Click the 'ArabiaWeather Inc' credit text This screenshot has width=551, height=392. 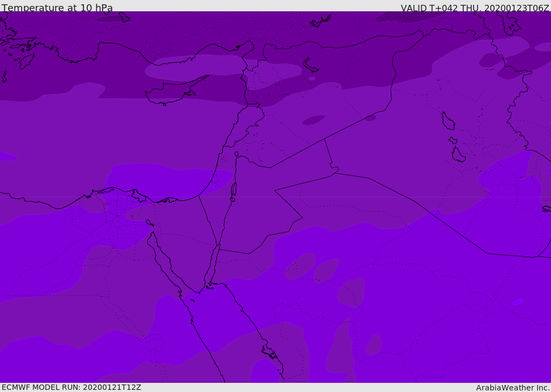tap(513, 388)
